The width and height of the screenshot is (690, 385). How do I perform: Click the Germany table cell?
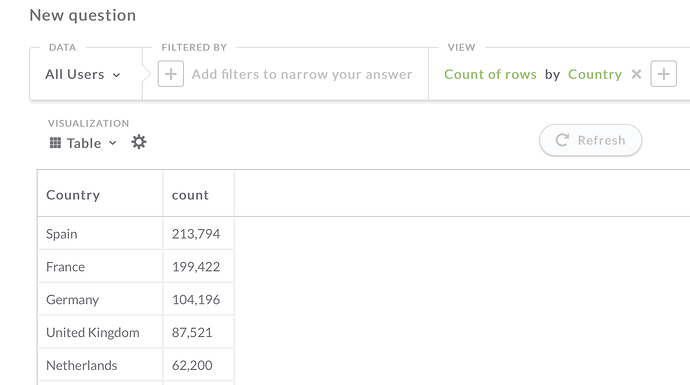[x=100, y=300]
